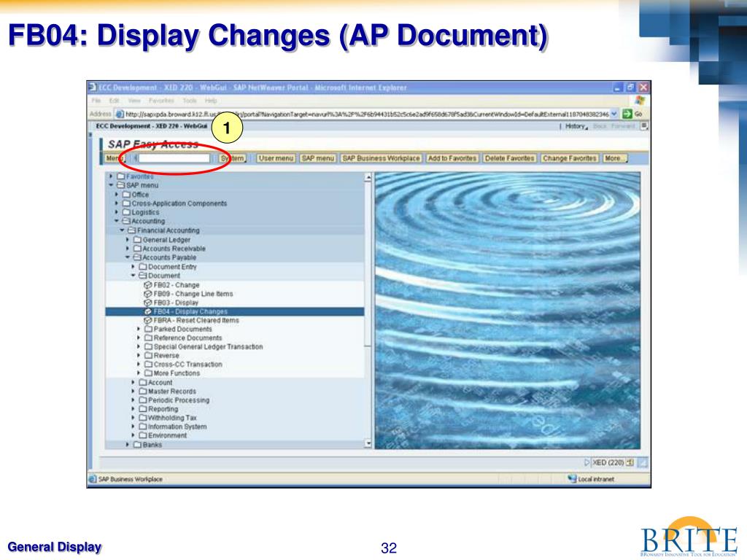Image resolution: width=747 pixels, height=560 pixels.
Task: Click the System button
Action: 233,158
